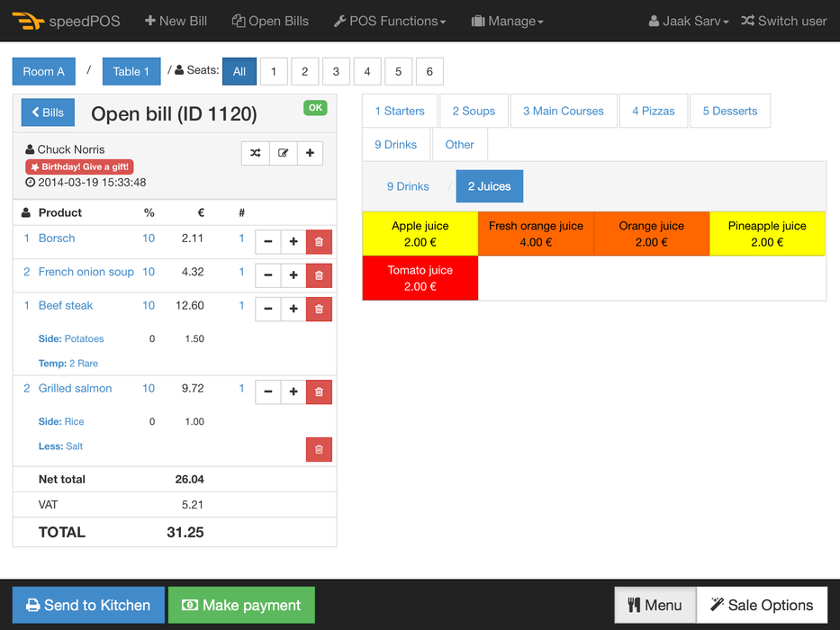The height and width of the screenshot is (630, 840).
Task: Delete the Borsch line with trash icon
Action: pyautogui.click(x=319, y=242)
